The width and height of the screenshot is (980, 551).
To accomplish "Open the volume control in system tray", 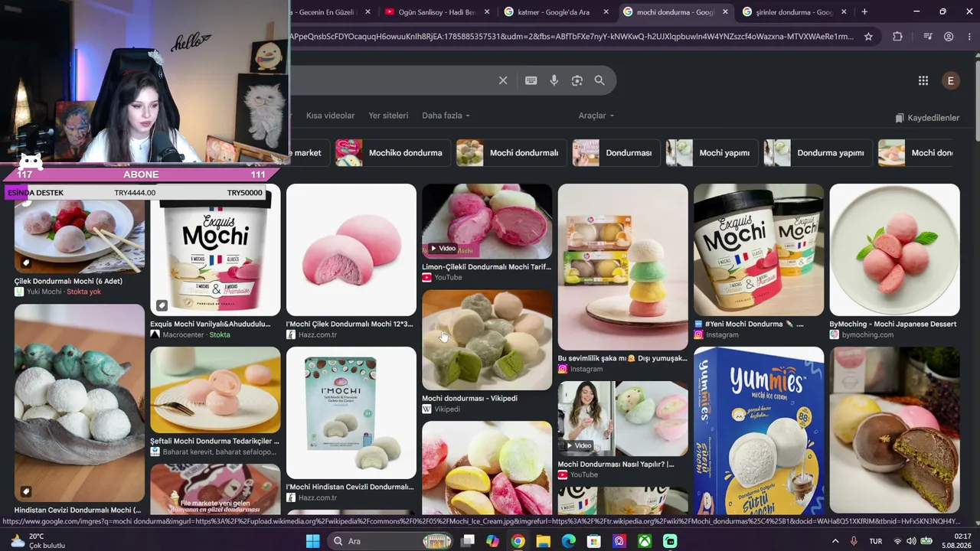I will (x=911, y=541).
